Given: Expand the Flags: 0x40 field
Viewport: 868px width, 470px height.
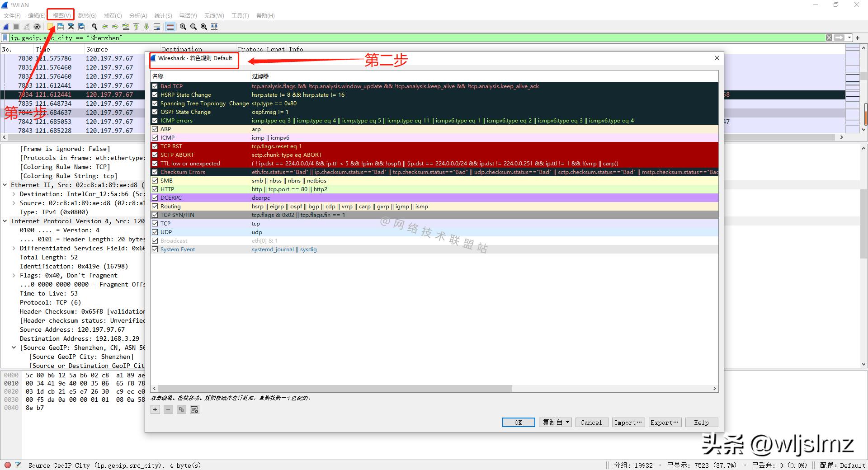Looking at the screenshot, I should pyautogui.click(x=14, y=275).
